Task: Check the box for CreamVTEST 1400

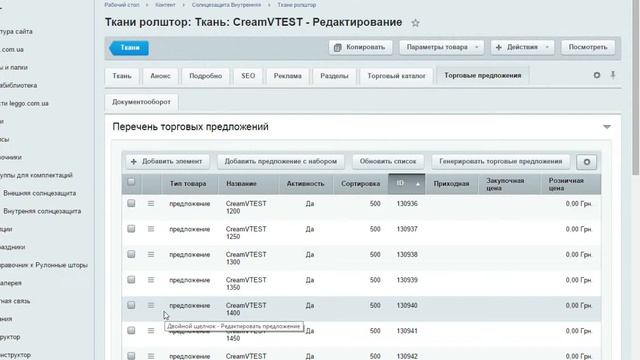Action: [x=131, y=305]
